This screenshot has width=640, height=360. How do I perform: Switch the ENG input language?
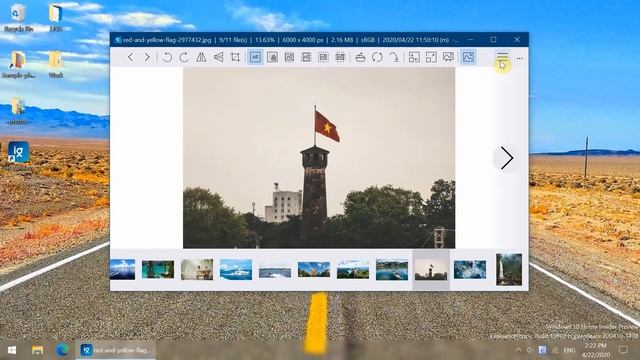point(569,350)
